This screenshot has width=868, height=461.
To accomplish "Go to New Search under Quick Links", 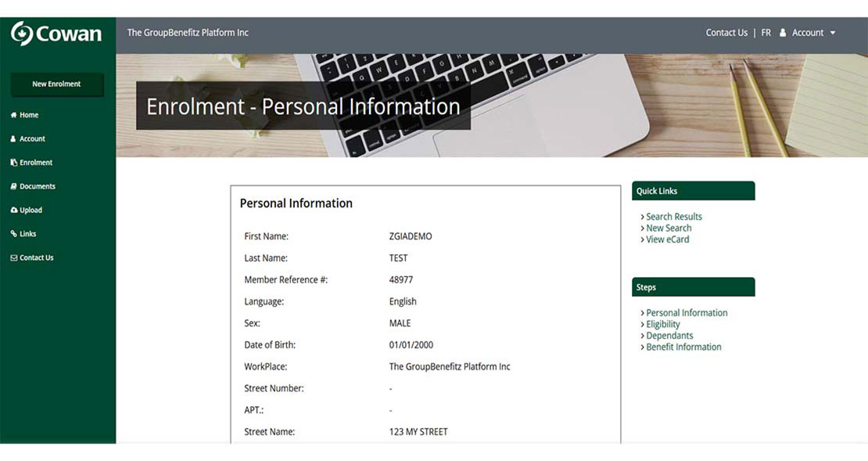I will click(669, 227).
